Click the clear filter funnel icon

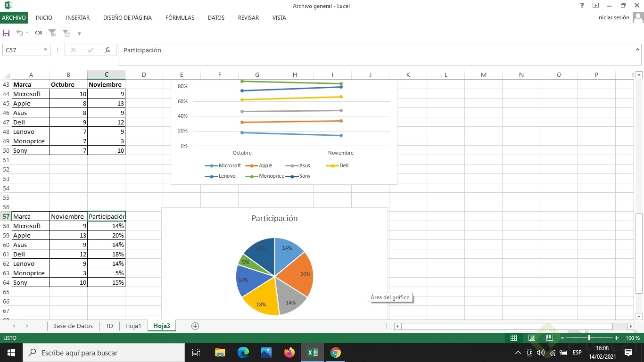coord(52,33)
